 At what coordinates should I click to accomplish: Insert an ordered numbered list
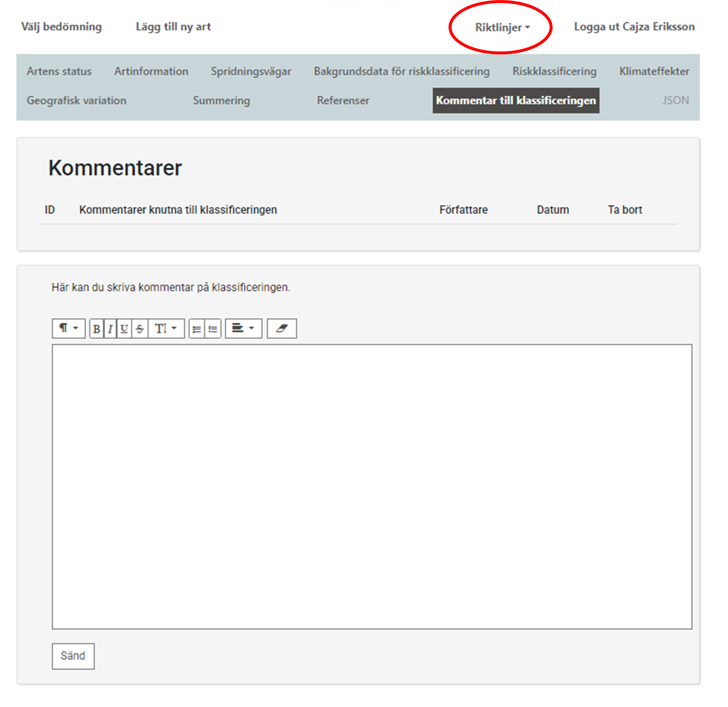point(197,328)
